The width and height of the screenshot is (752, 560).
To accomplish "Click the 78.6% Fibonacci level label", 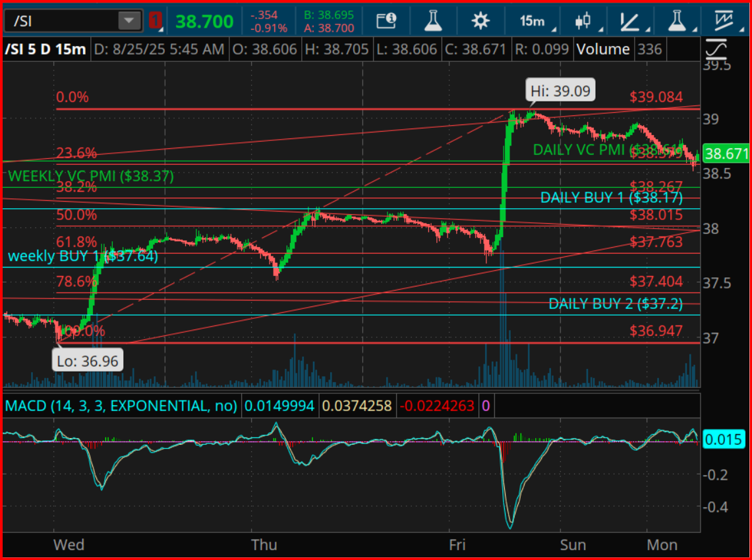I will coord(76,281).
